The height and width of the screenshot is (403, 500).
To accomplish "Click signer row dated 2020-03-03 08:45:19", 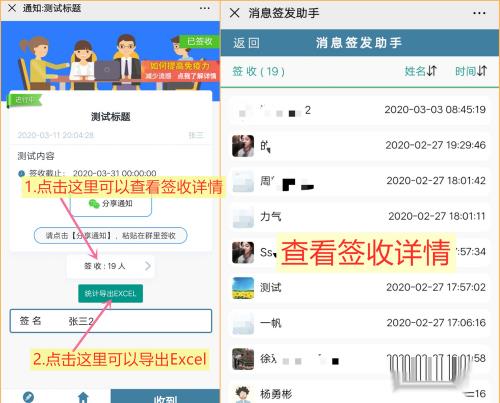I will pos(359,110).
